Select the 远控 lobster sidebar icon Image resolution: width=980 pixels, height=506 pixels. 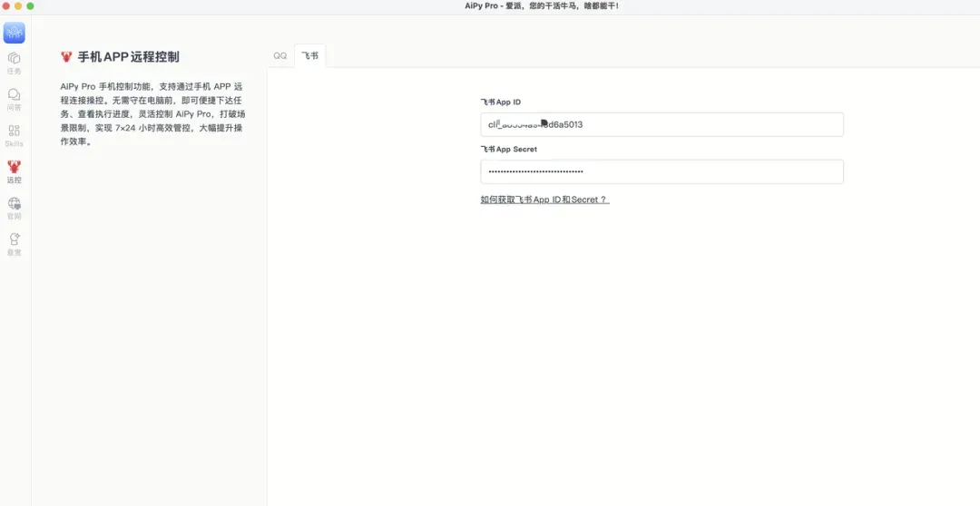tap(14, 171)
